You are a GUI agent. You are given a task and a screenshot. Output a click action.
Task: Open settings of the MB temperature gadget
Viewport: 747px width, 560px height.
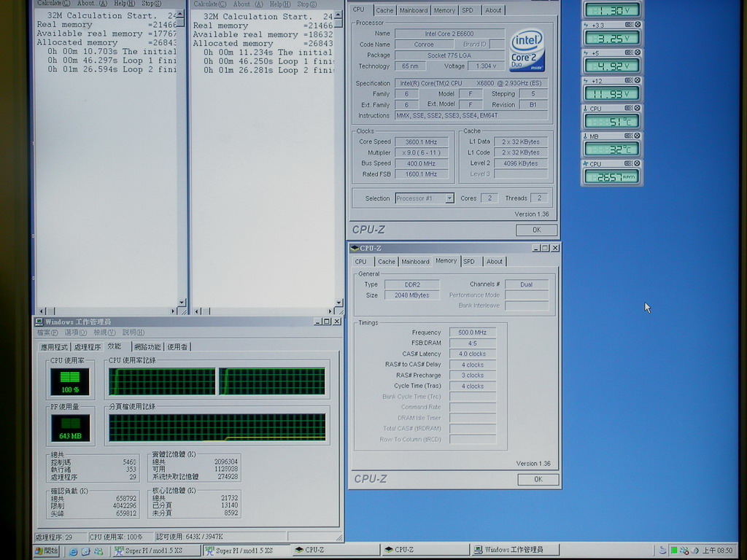(x=629, y=136)
